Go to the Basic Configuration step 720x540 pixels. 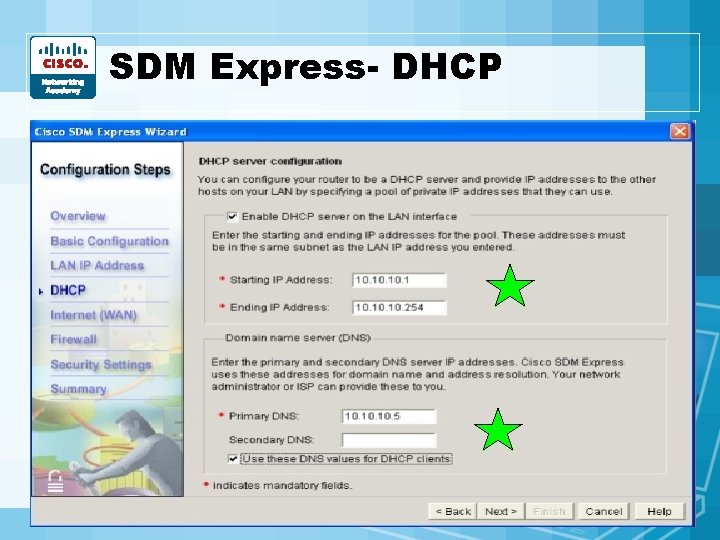click(x=109, y=241)
